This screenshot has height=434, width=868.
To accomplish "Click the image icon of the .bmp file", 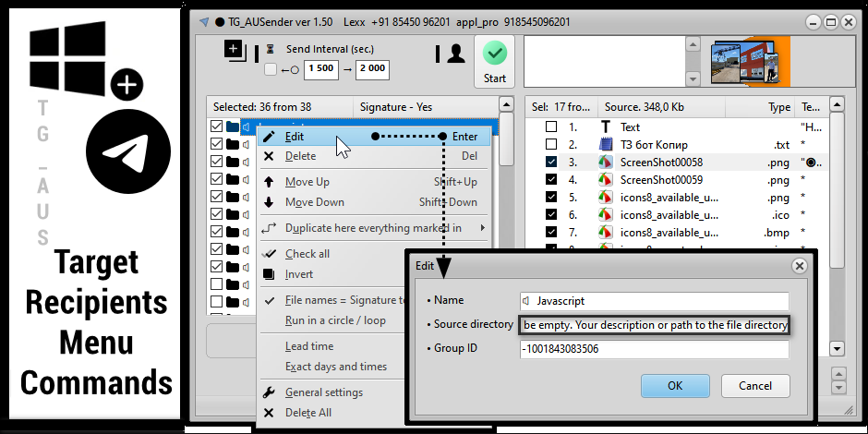I will point(606,233).
